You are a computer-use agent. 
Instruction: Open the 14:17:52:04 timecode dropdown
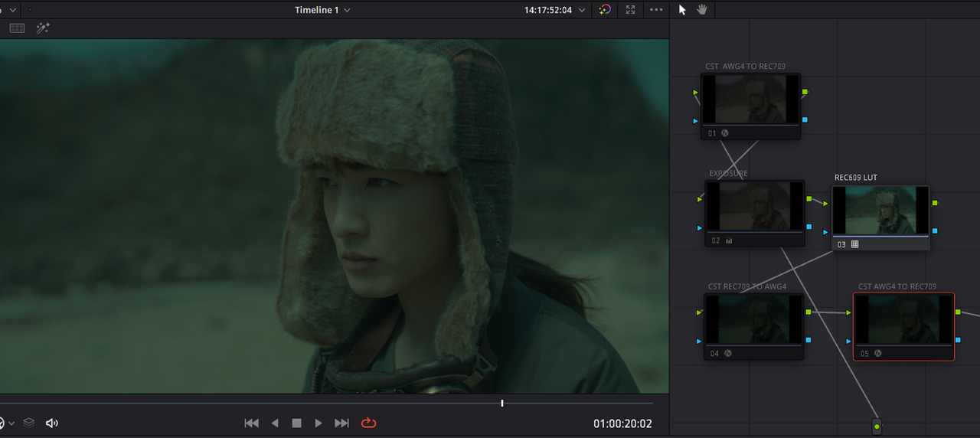pos(582,11)
